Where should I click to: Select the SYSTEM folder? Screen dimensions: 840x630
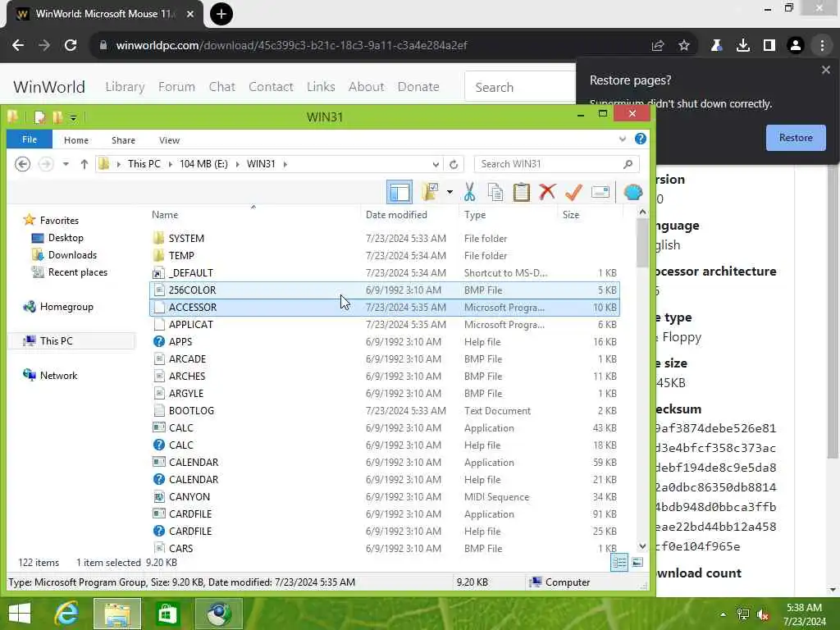(x=385, y=239)
